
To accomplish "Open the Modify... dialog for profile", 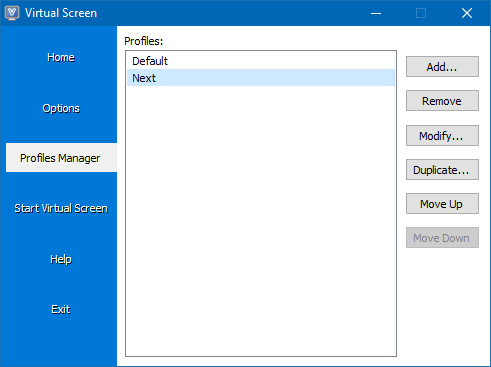I will [442, 135].
